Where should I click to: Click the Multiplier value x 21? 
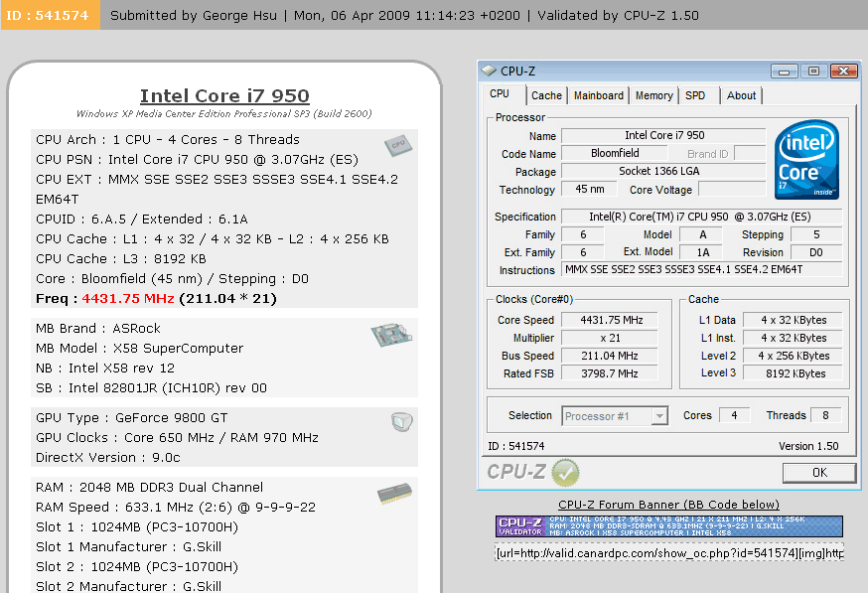610,338
